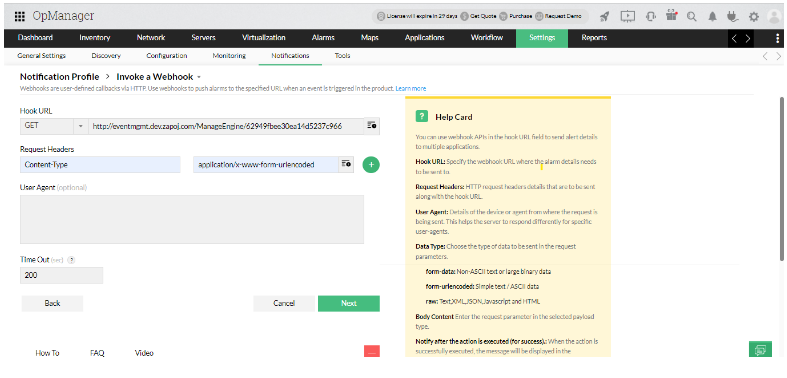
Task: Open the Network tab
Action: pyautogui.click(x=151, y=38)
